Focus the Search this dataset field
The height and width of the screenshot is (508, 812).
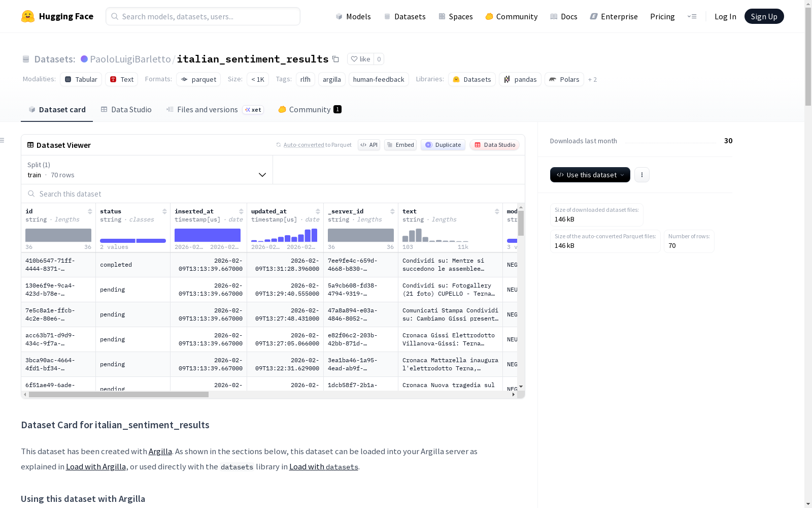(273, 194)
